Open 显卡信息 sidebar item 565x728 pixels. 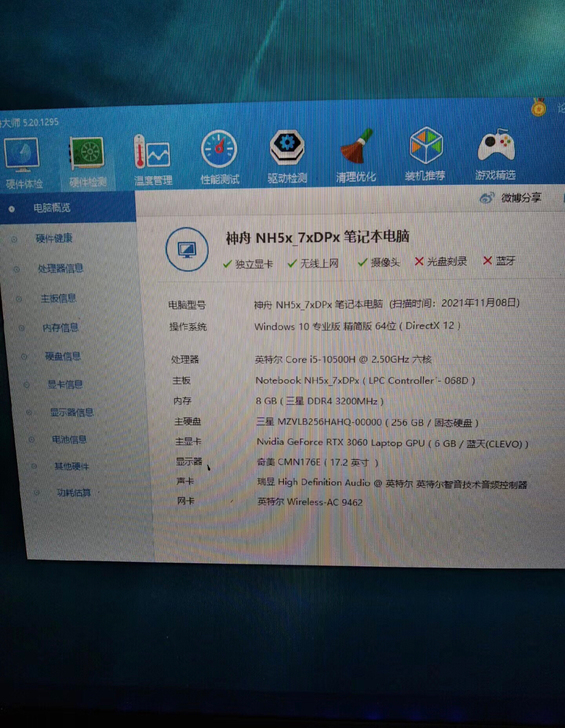click(x=65, y=384)
